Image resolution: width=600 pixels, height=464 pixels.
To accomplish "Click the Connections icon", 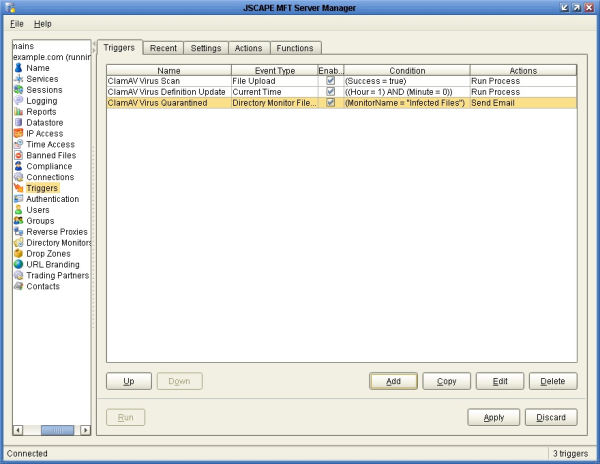I will pyautogui.click(x=18, y=177).
